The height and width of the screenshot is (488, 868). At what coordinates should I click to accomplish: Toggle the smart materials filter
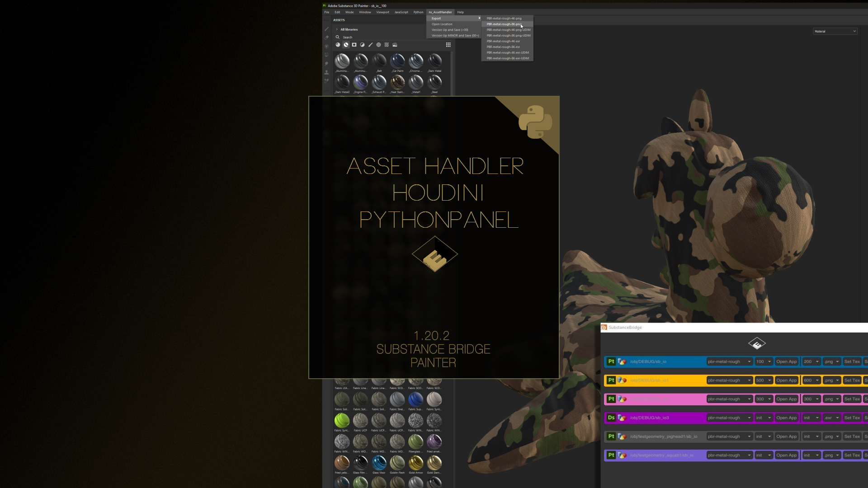346,45
